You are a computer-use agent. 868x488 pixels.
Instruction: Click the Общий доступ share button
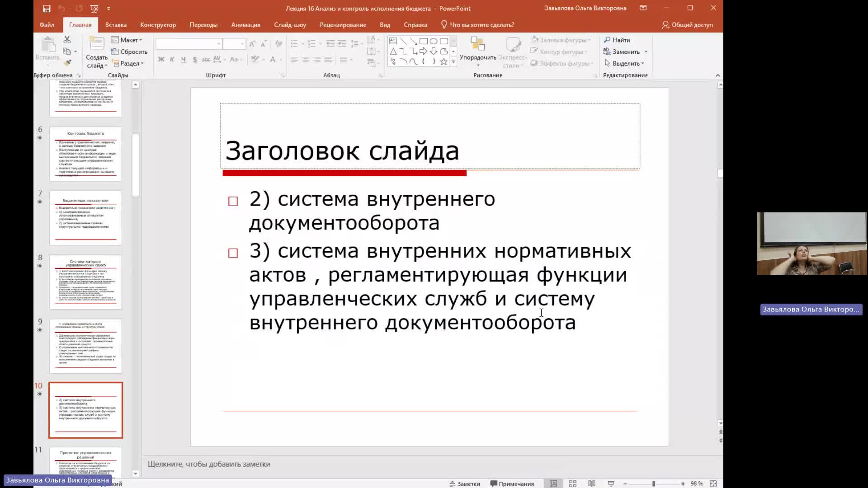pyautogui.click(x=688, y=25)
